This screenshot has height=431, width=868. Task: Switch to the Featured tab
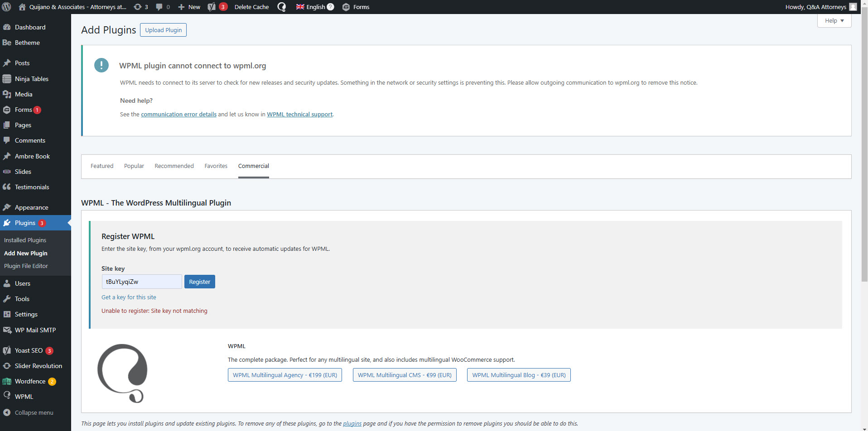click(x=102, y=166)
